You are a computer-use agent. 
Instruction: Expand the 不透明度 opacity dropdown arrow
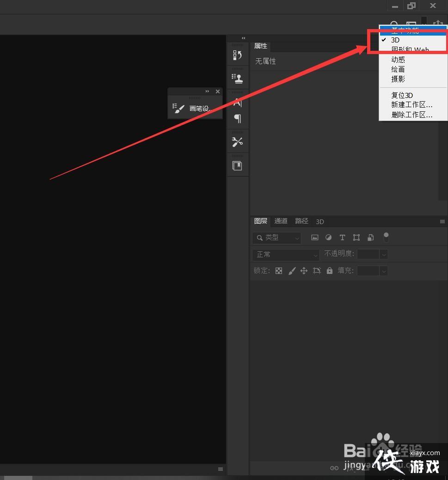click(383, 254)
